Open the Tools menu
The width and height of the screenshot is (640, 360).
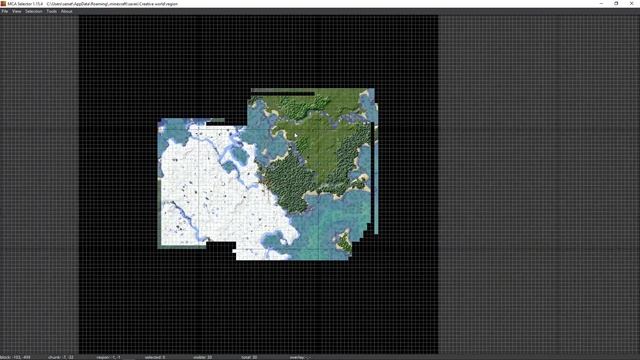[x=51, y=11]
